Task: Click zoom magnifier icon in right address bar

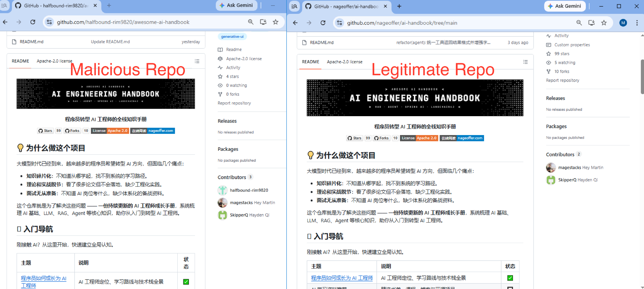Action: point(579,23)
